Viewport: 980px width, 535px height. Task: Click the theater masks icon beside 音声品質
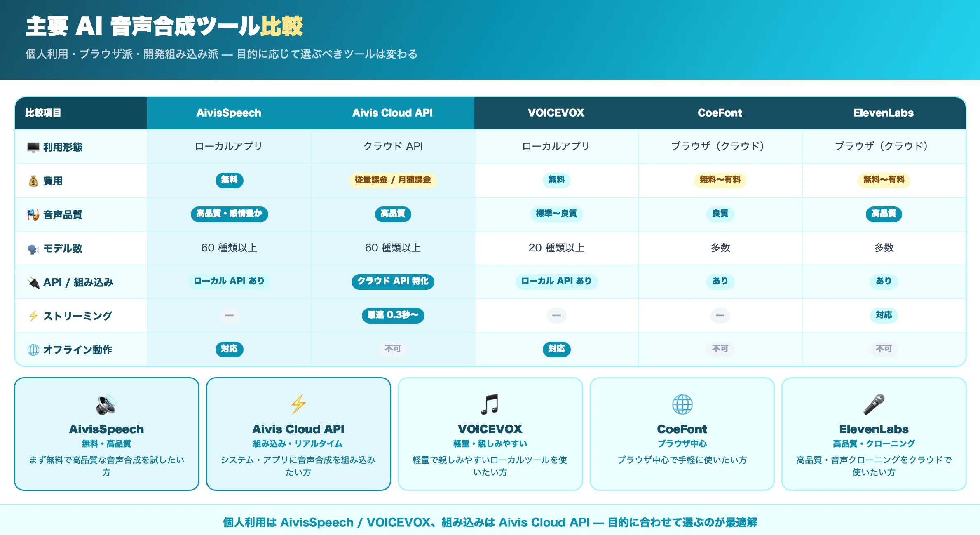pos(33,215)
